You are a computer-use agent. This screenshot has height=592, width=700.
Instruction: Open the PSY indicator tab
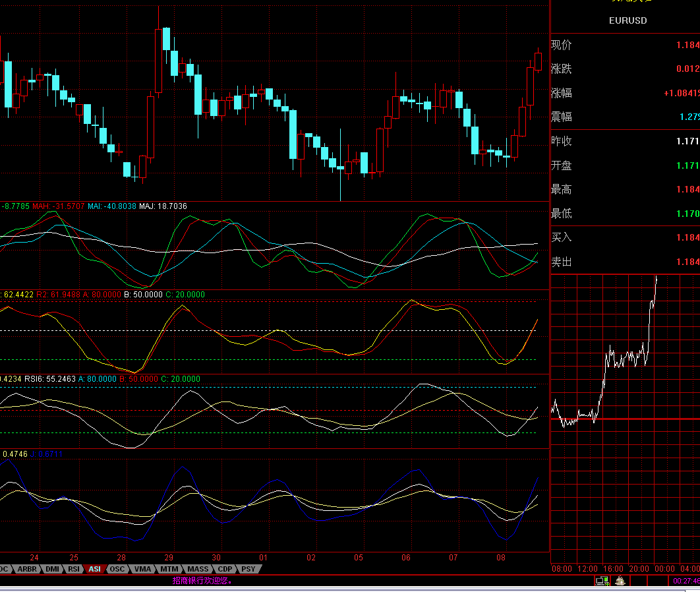pos(248,569)
